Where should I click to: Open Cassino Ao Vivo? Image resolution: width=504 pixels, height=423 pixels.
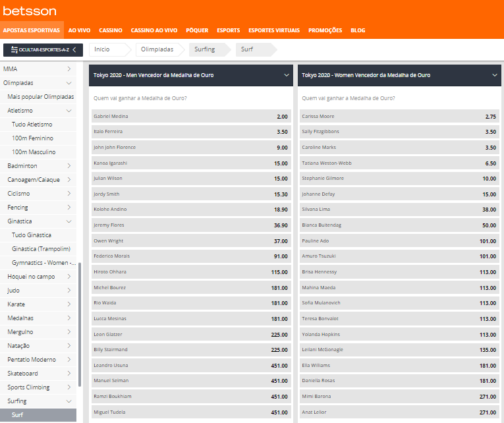coord(154,30)
